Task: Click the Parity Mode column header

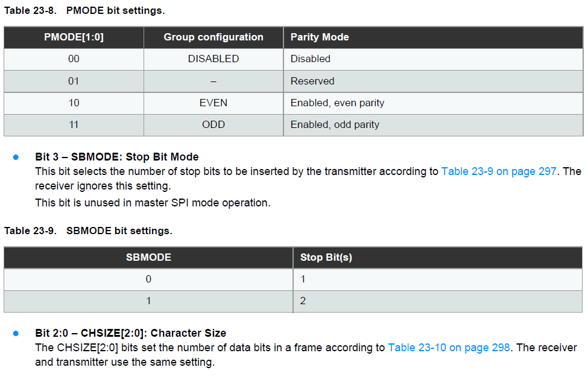Action: click(433, 37)
